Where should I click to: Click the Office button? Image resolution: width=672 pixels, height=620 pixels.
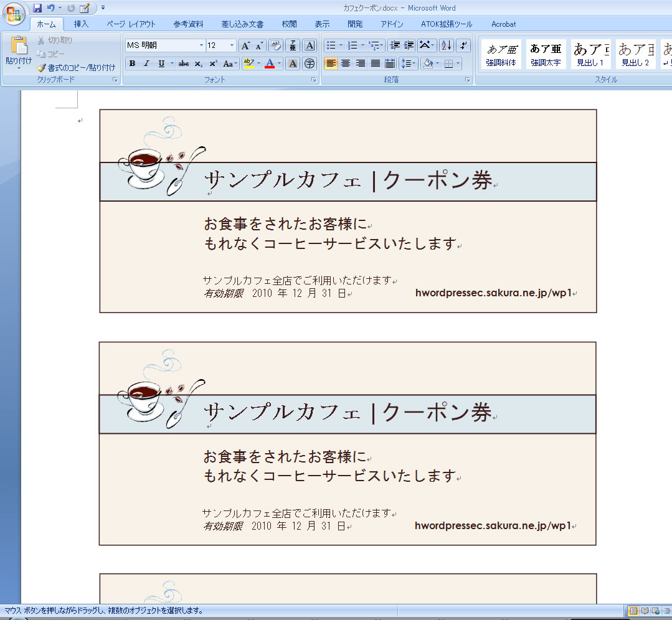tap(14, 12)
